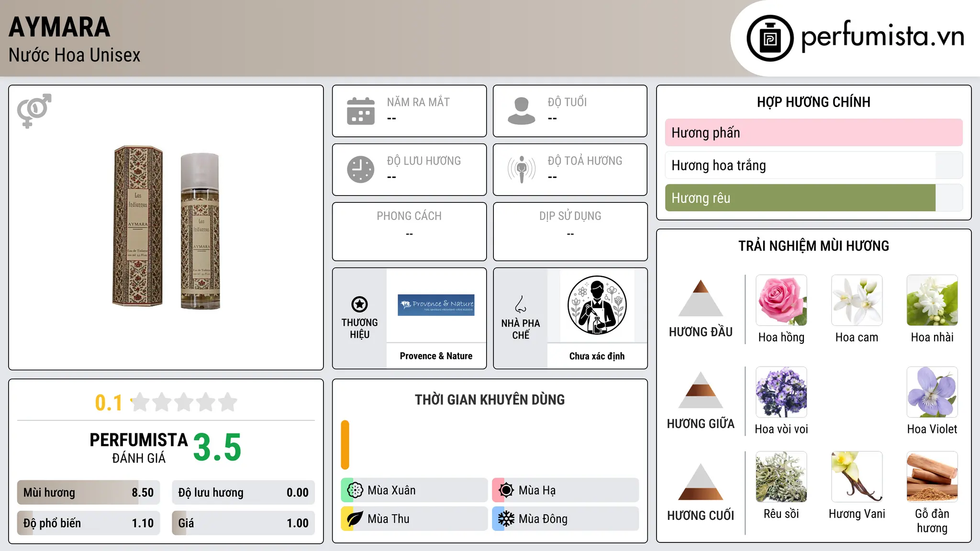This screenshot has width=980, height=551.
Task: Click the Provence & Nature brand logo
Action: pos(436,305)
